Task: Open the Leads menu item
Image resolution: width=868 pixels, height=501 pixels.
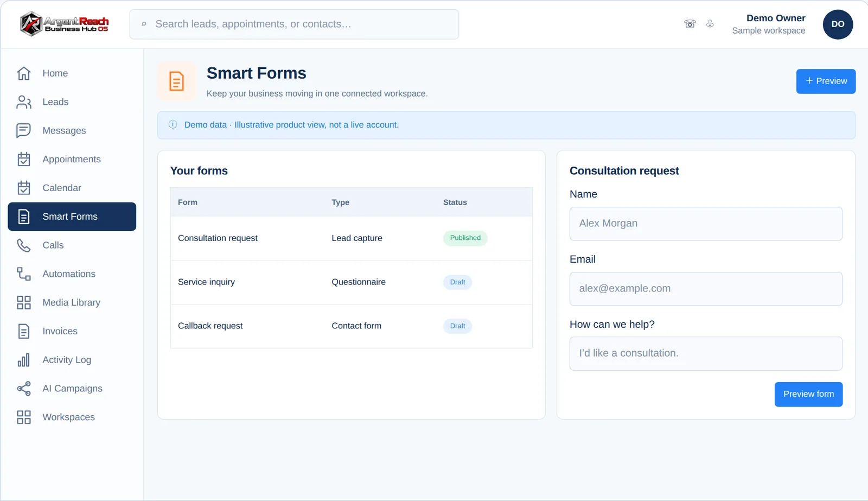Action: point(72,102)
